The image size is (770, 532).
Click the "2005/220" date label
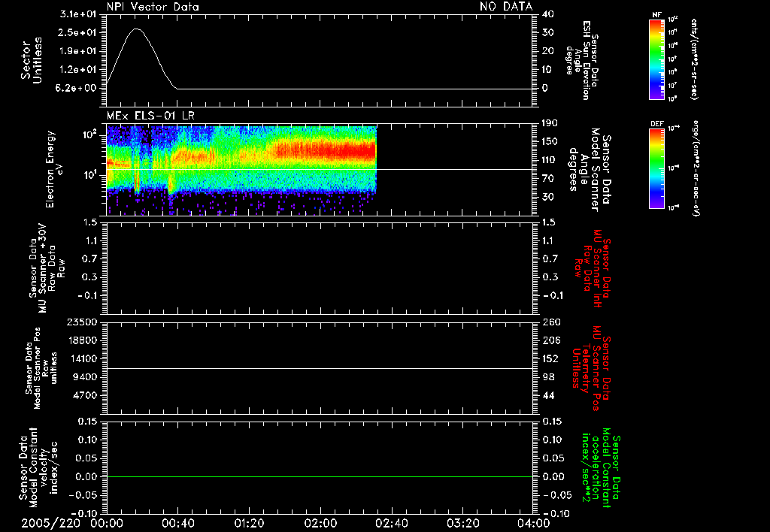50,523
